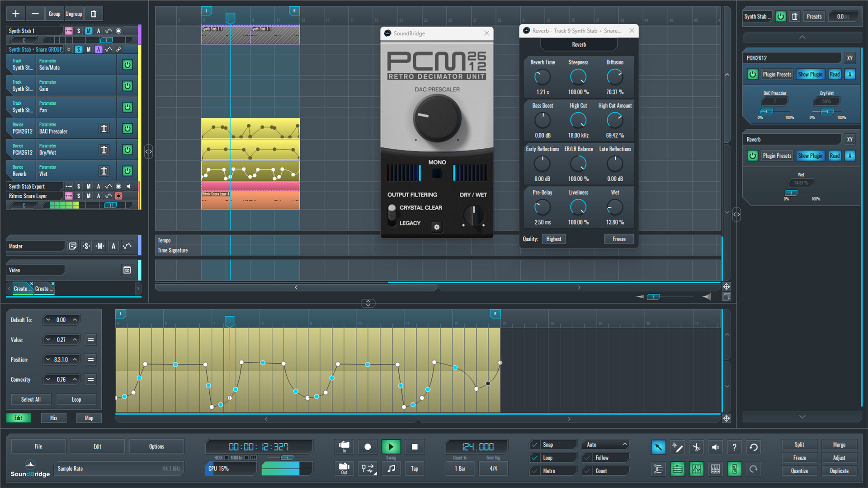Select the scissors split tool
Viewport: 868px width, 488px height.
(x=696, y=447)
